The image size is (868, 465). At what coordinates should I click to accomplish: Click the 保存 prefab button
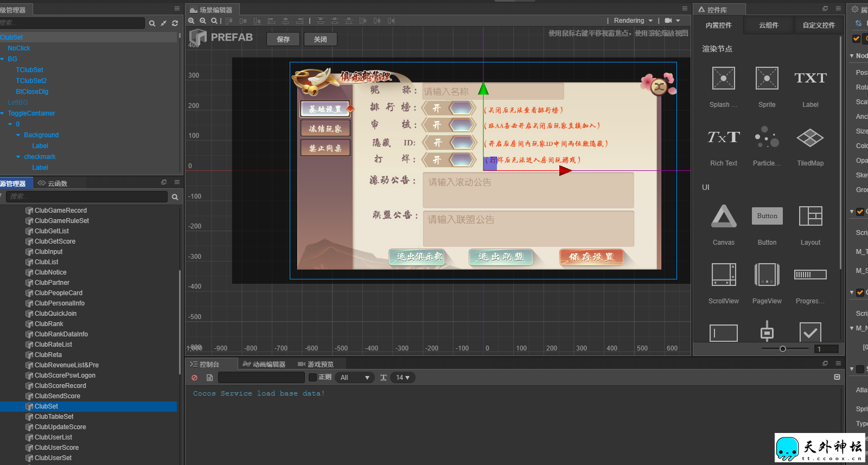coord(283,39)
